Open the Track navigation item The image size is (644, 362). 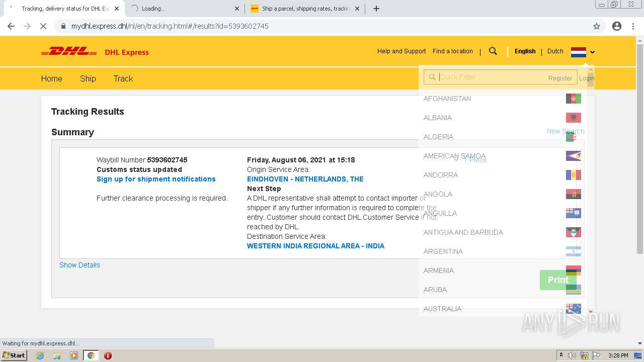coord(123,78)
